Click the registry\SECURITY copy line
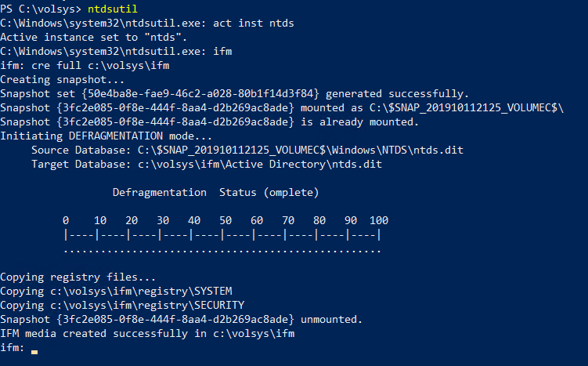 (x=122, y=305)
